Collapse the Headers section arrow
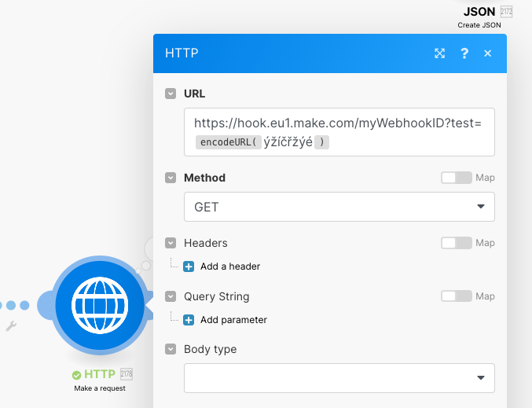The height and width of the screenshot is (408, 532). (171, 243)
